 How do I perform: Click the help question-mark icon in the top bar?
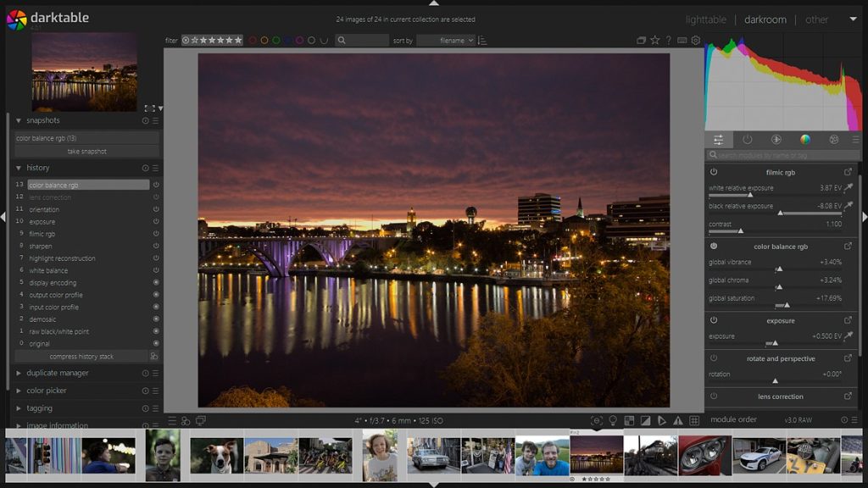[x=669, y=39]
